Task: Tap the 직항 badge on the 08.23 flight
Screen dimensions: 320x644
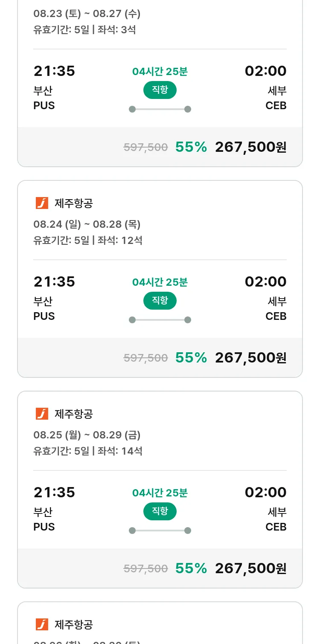Action: [160, 90]
